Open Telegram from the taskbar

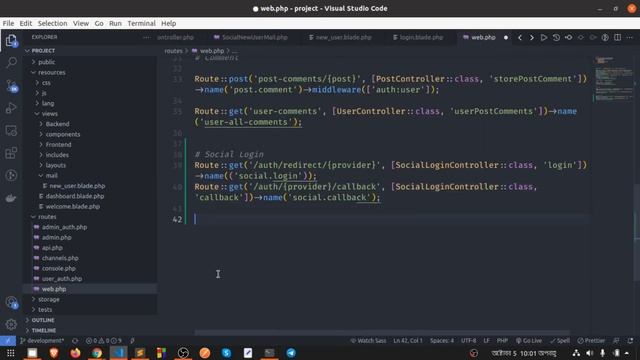point(291,353)
